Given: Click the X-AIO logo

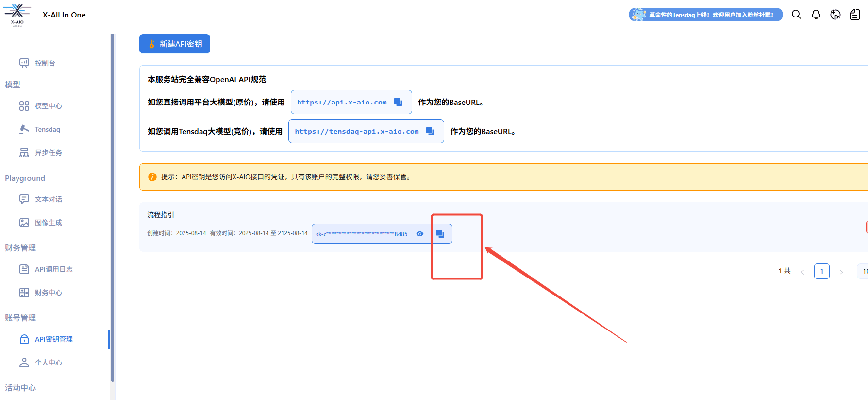Looking at the screenshot, I should 17,15.
